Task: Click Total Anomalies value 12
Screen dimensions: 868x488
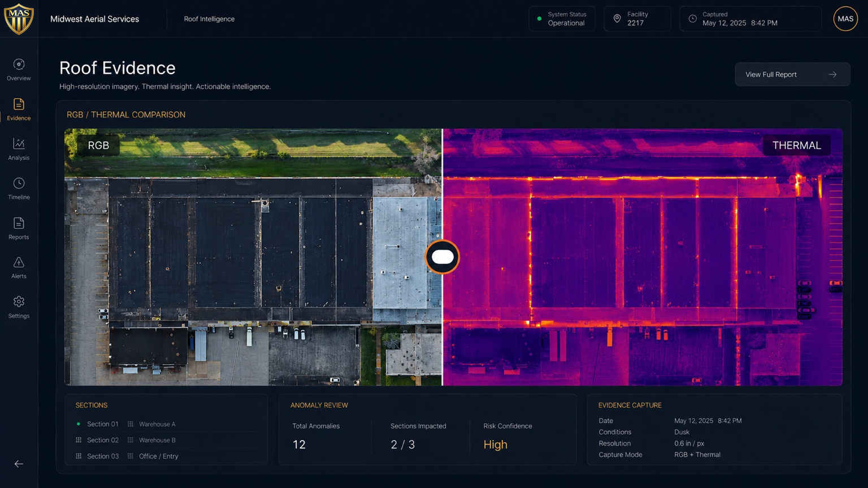Action: (x=299, y=445)
